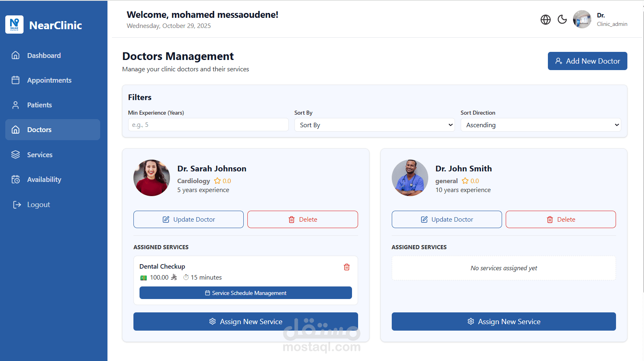This screenshot has width=644, height=361.
Task: Click the 'No services assigned yet' message
Action: pyautogui.click(x=504, y=268)
